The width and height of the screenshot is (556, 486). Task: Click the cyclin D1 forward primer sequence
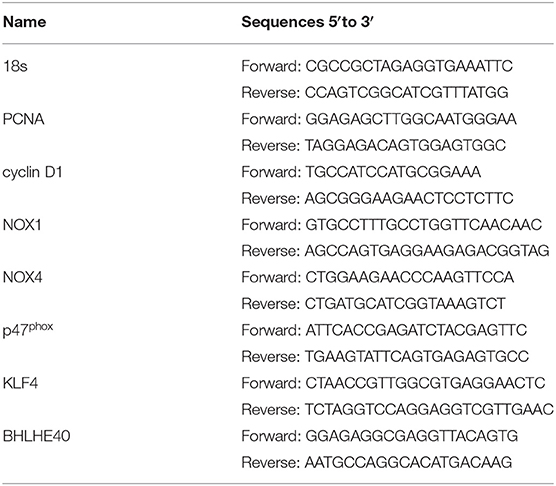393,172
